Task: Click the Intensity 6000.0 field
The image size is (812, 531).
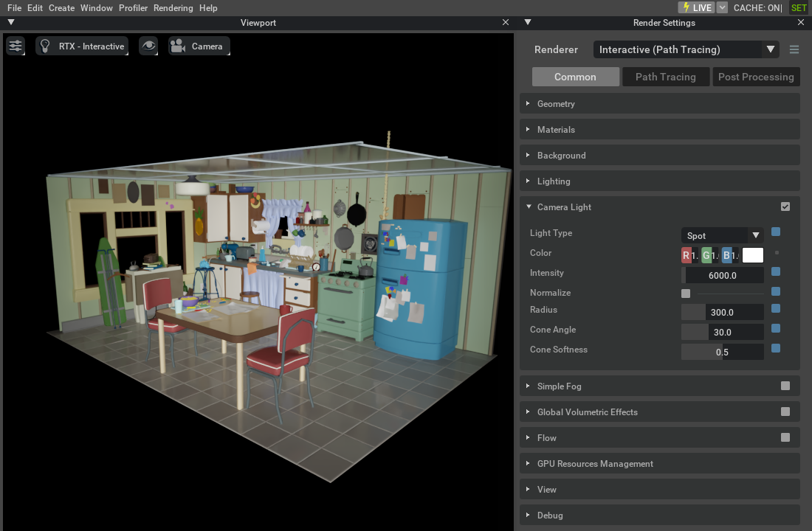Action: point(722,275)
